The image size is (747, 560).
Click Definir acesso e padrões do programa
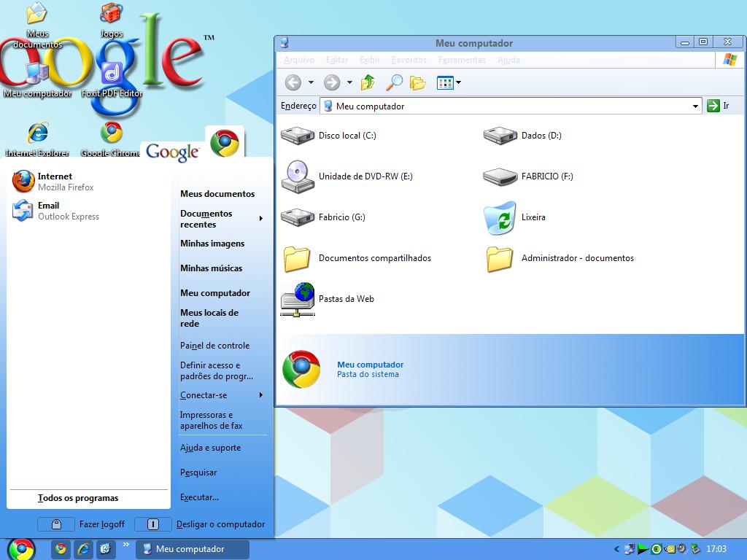216,370
